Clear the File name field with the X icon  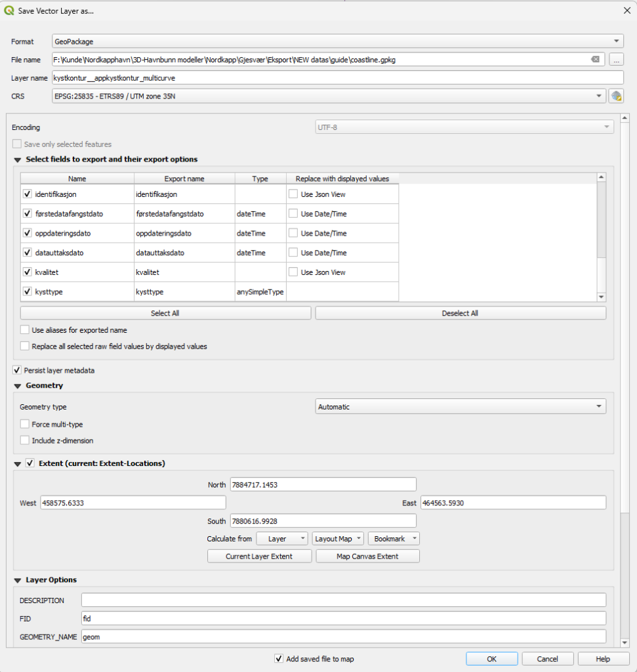pos(595,60)
